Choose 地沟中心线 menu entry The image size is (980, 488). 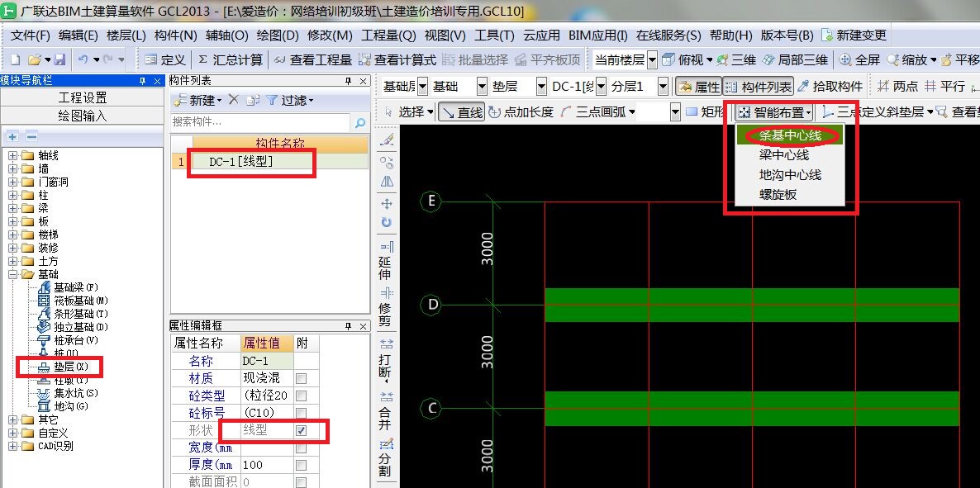[x=790, y=175]
